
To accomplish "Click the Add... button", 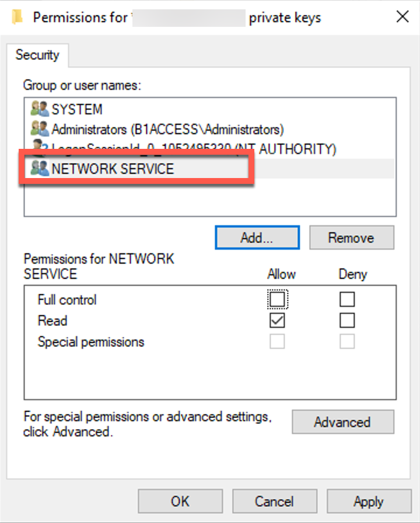I will (257, 238).
